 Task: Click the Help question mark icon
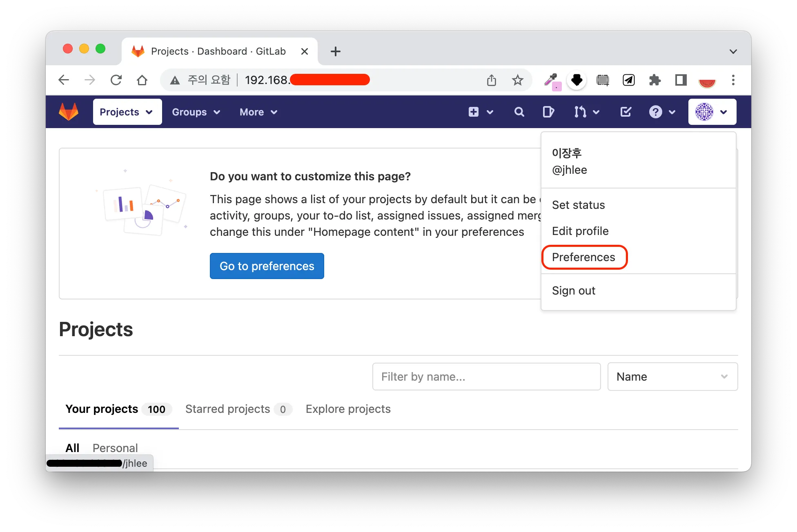(656, 112)
